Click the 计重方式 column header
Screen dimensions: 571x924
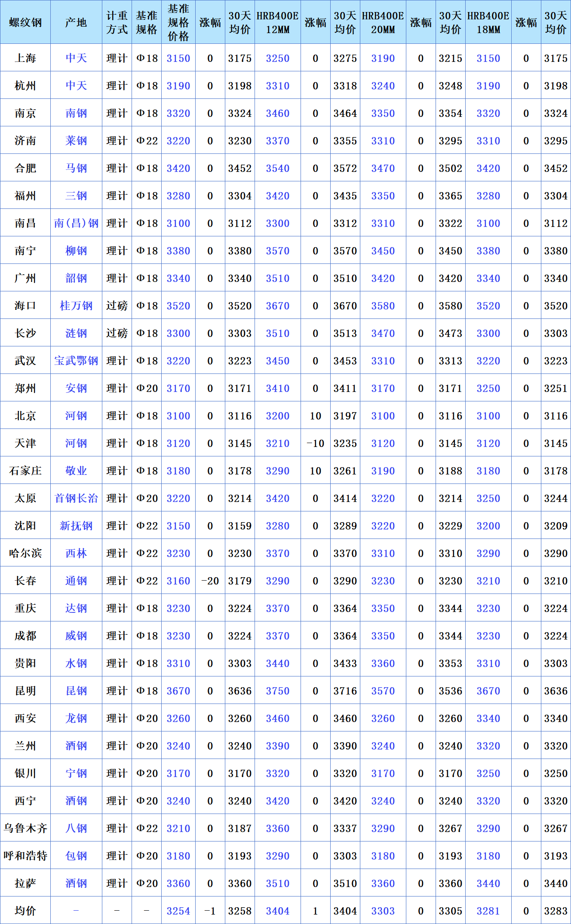(x=117, y=22)
